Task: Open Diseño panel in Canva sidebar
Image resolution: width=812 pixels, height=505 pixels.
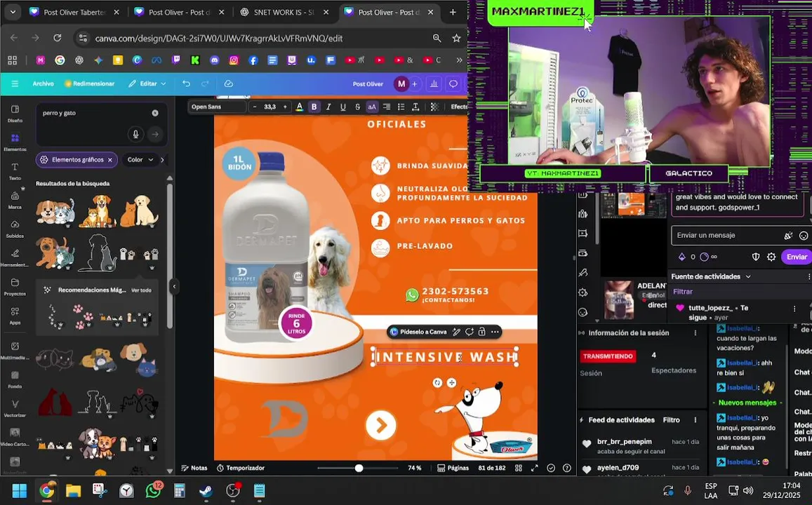Action: 15,114
